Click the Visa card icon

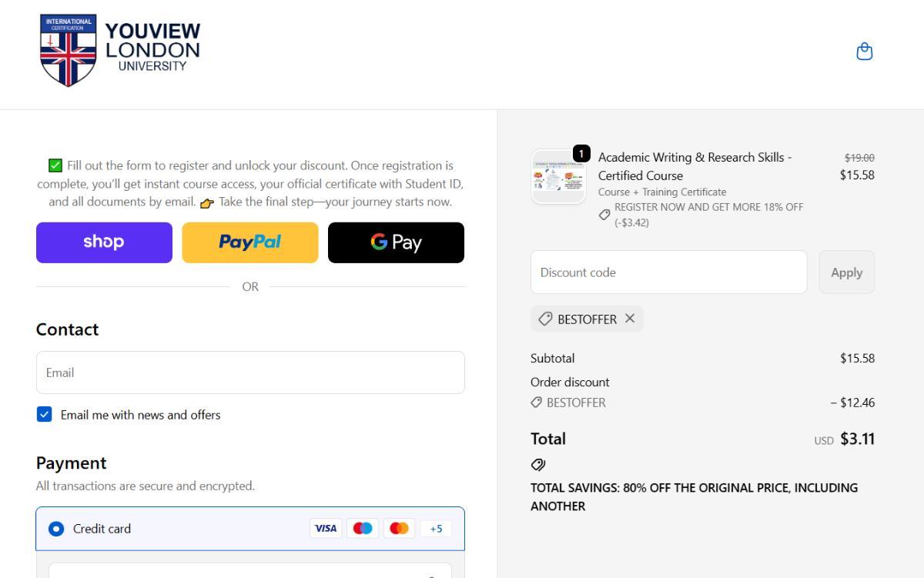pos(326,529)
